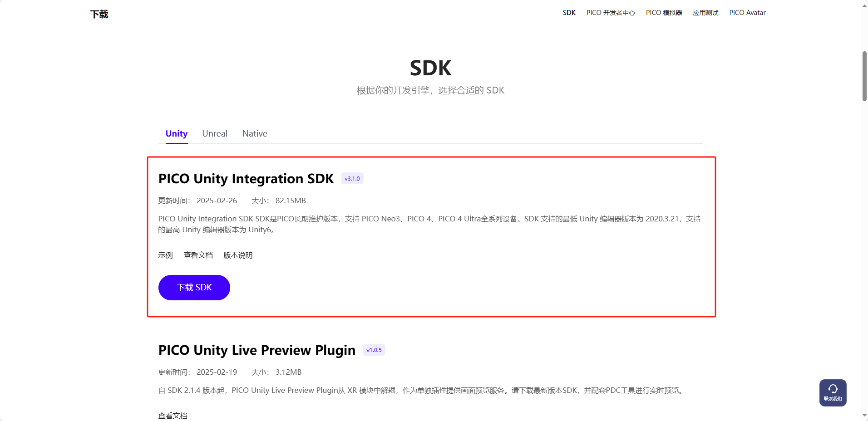Select the Unity tab
Screen dimensions: 868x421
click(x=176, y=133)
